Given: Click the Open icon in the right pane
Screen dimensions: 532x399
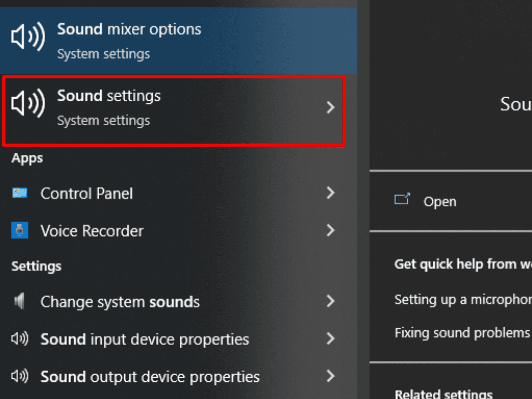Looking at the screenshot, I should point(402,201).
